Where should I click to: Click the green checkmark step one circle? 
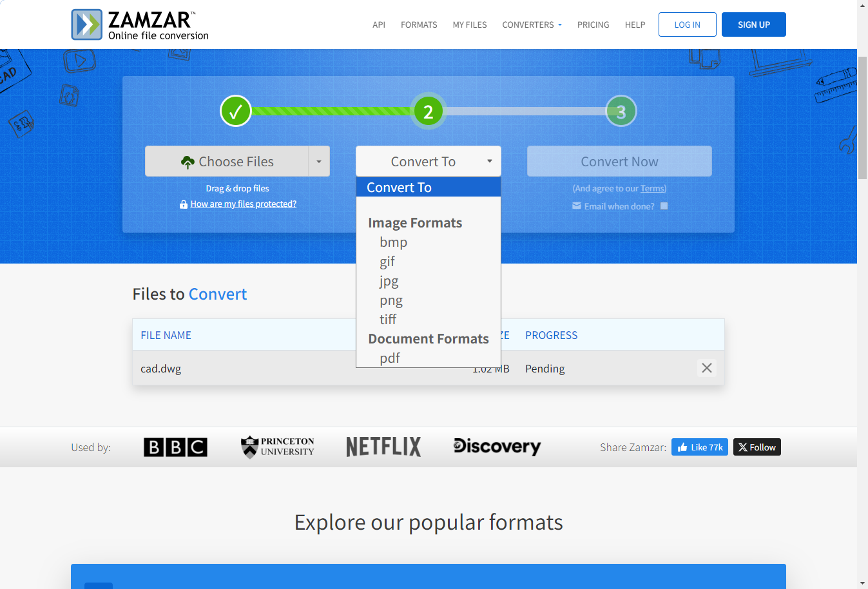coord(235,111)
